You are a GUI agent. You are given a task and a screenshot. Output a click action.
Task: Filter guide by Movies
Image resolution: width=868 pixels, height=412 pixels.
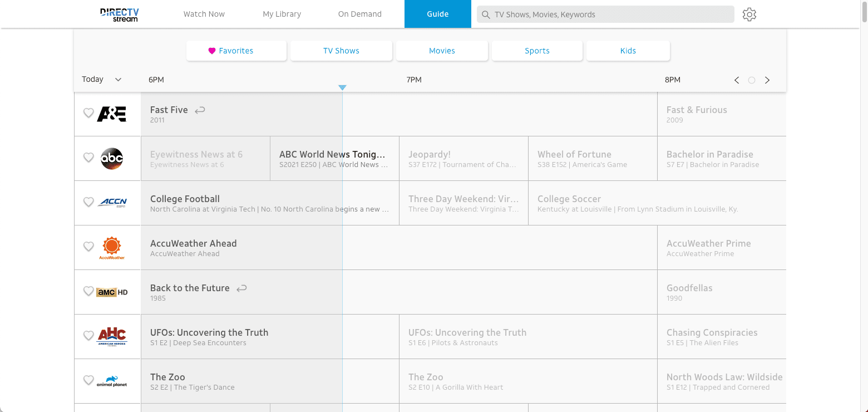pyautogui.click(x=442, y=51)
